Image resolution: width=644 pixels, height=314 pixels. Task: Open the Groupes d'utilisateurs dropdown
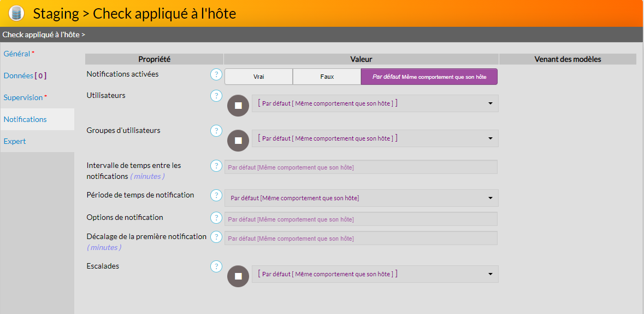pos(375,138)
